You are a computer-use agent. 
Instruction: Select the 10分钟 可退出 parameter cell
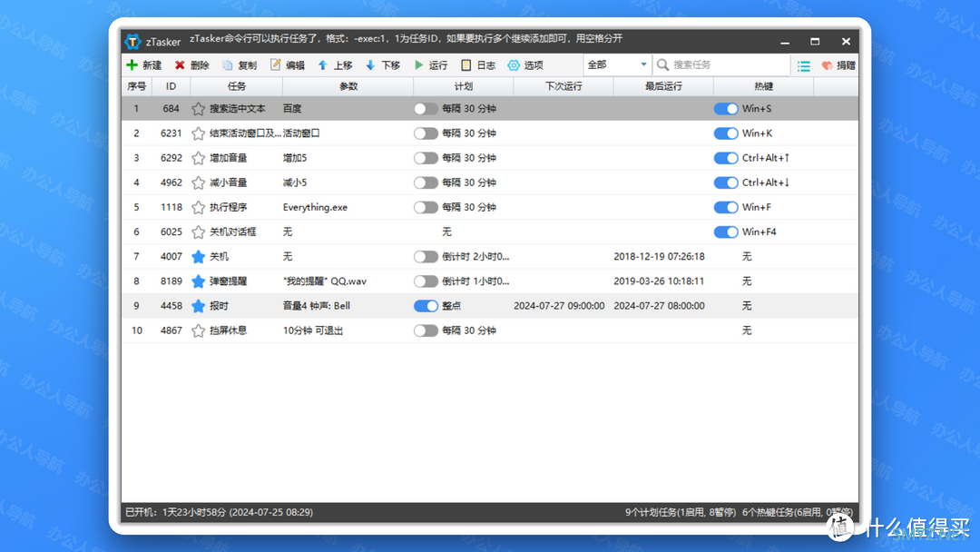click(x=312, y=330)
